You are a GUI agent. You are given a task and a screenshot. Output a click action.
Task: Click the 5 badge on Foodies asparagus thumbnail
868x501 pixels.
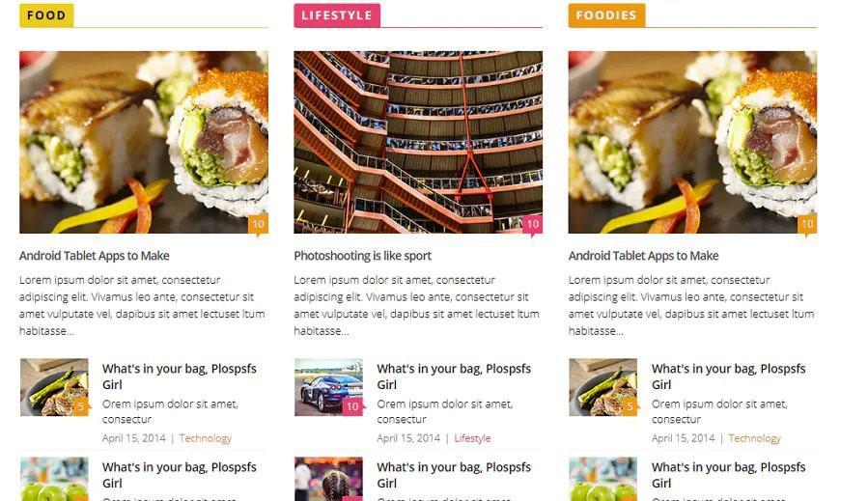(x=630, y=407)
